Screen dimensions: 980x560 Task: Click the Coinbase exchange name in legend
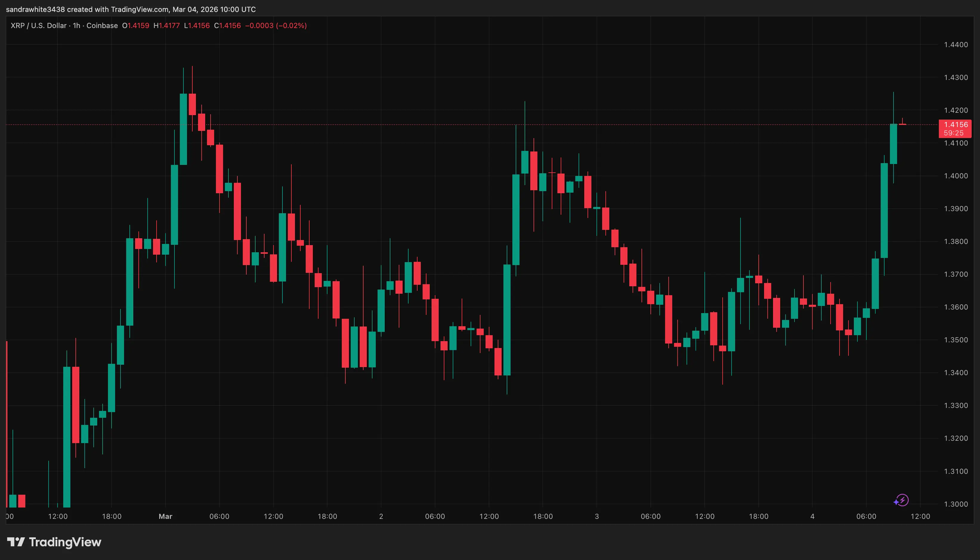[x=102, y=26]
